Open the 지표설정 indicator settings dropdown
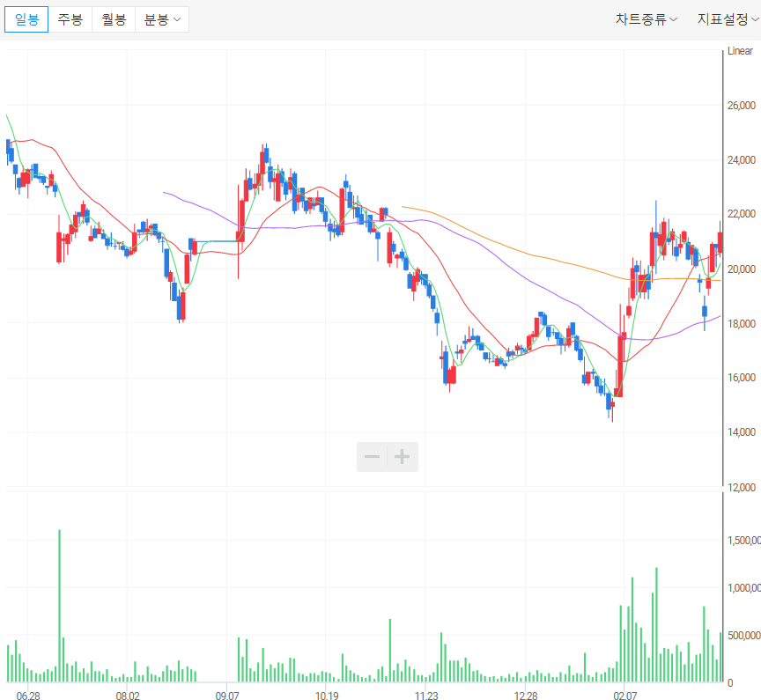 pyautogui.click(x=728, y=19)
